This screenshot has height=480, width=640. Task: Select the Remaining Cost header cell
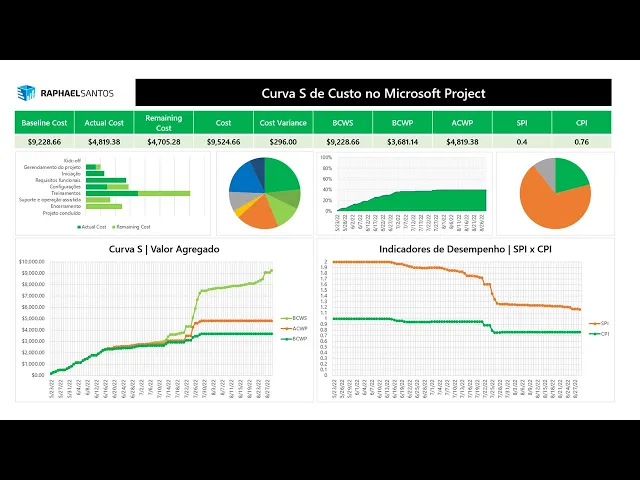coord(164,122)
